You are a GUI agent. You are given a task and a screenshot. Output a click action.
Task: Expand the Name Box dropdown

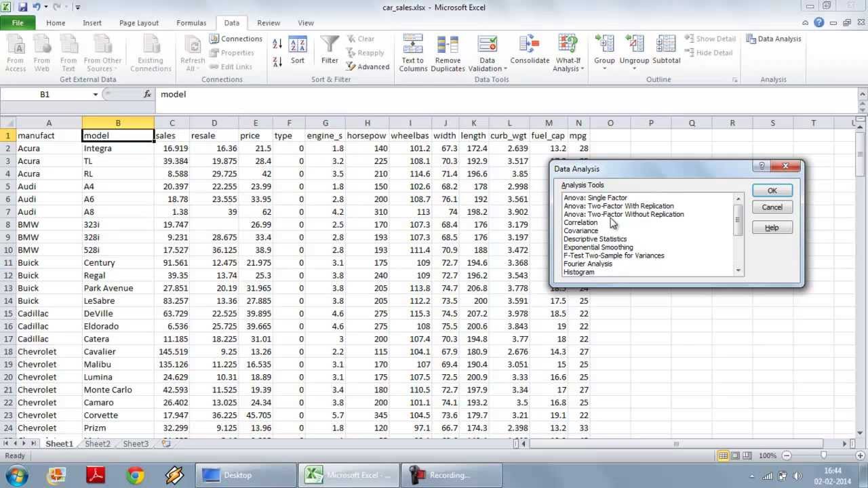(95, 94)
